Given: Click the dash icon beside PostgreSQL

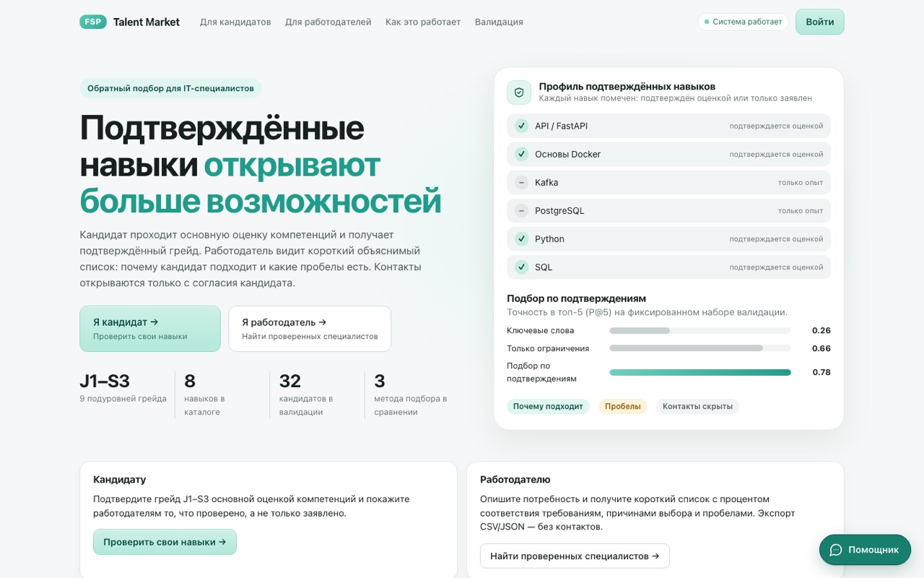Looking at the screenshot, I should coord(521,211).
